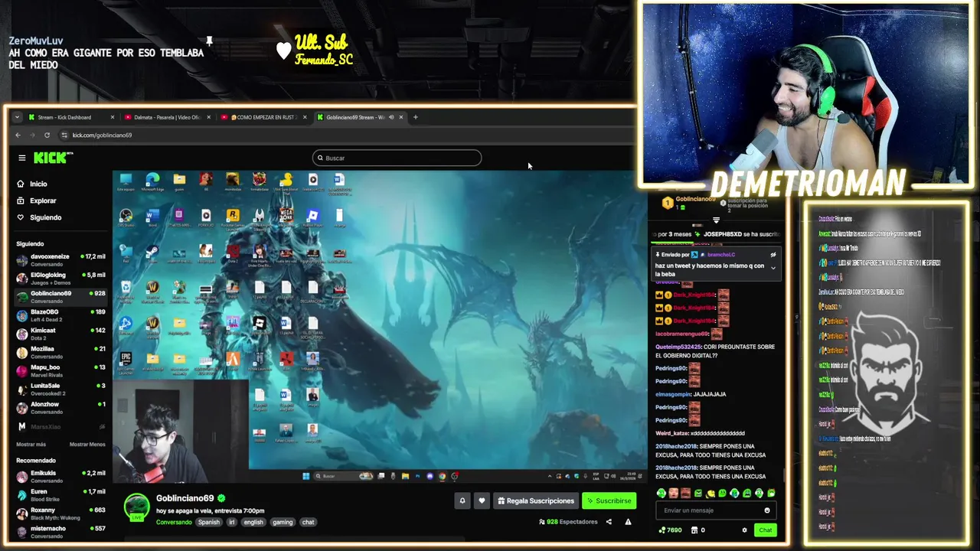Click the kick.com/goblinciano69 address bar
Image resolution: width=980 pixels, height=551 pixels.
click(102, 135)
